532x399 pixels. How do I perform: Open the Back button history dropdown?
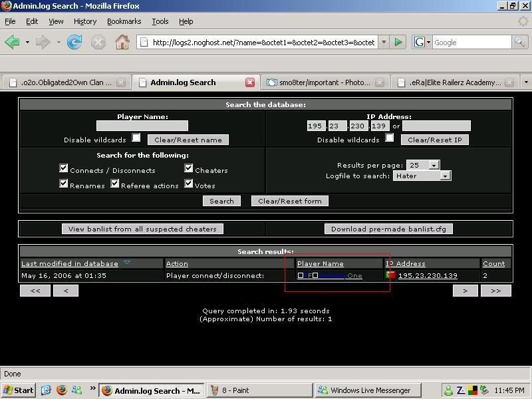27,43
